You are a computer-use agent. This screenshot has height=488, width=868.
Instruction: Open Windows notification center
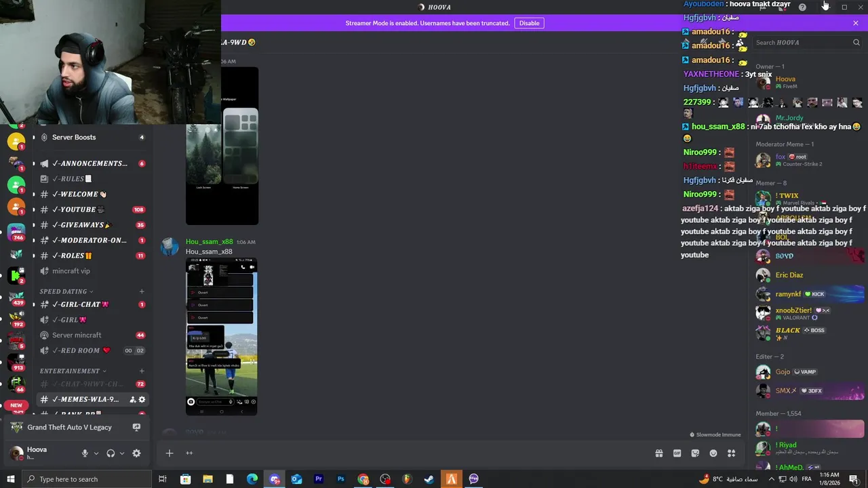(x=854, y=479)
